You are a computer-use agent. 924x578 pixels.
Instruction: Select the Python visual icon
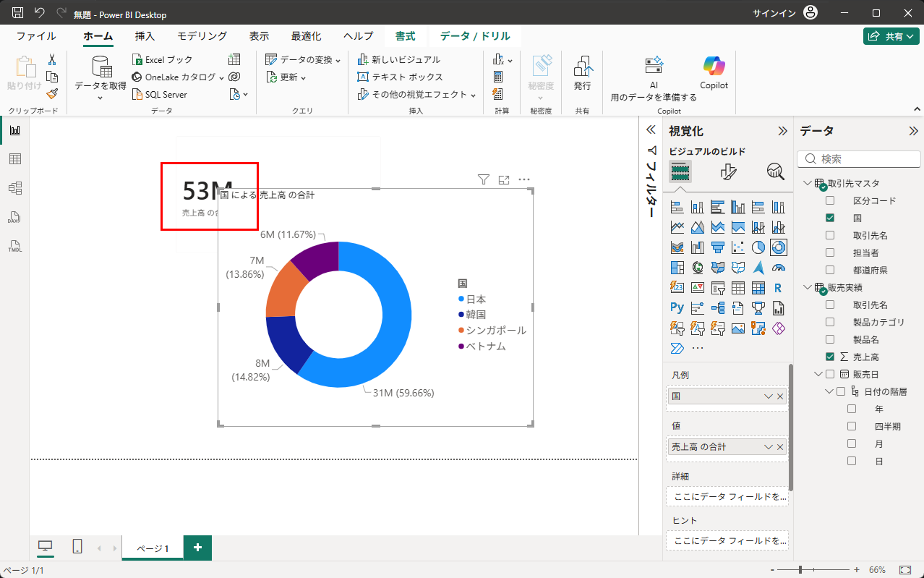click(x=677, y=307)
